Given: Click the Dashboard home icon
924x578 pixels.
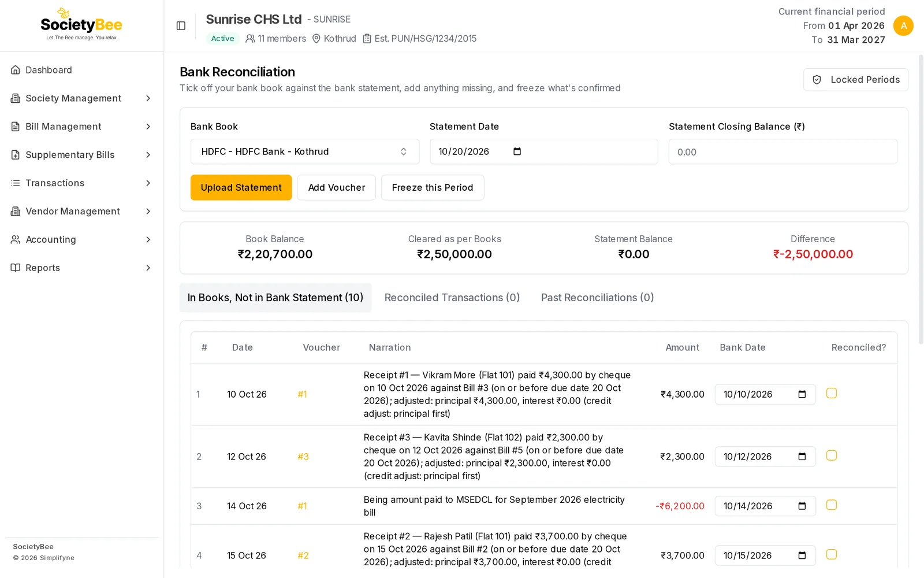Looking at the screenshot, I should point(16,70).
